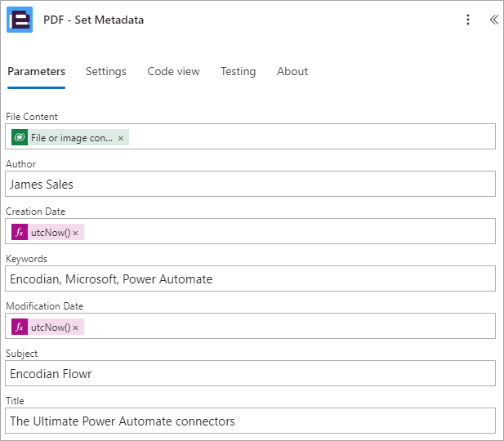Click the fx icon in Modification Date
504x441 pixels.
pos(20,327)
